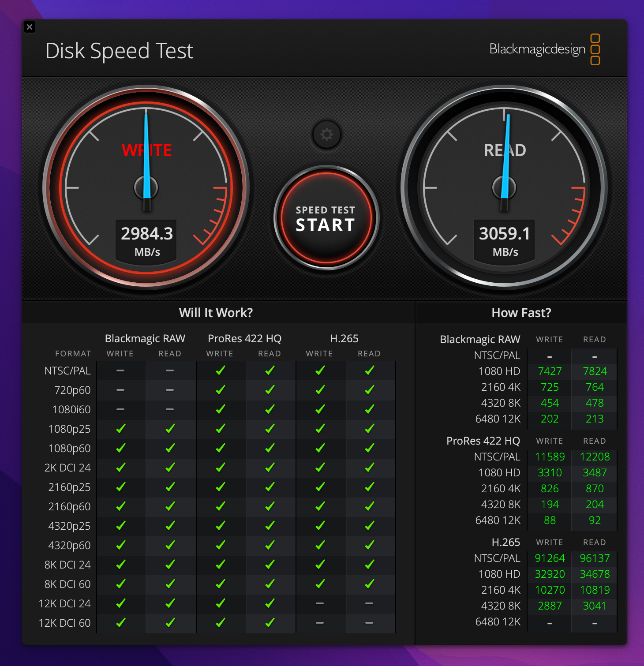
Task: Click H.265 1080 HD write value 32920
Action: 550,574
